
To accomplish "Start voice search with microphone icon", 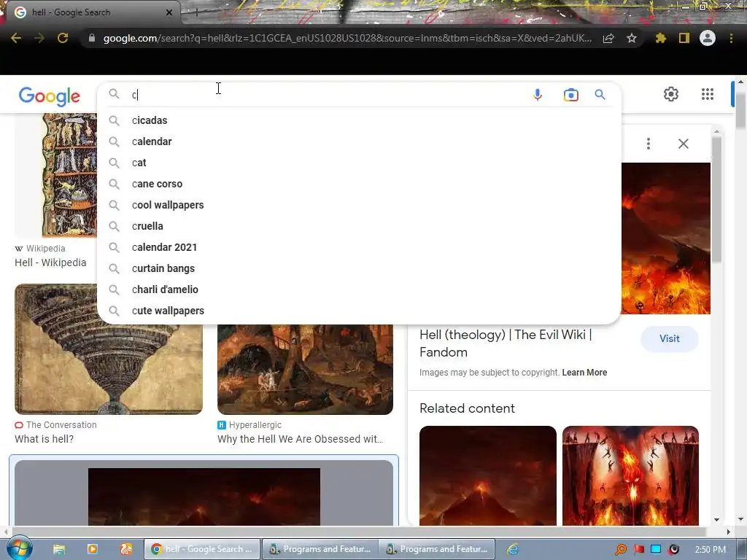I will [x=538, y=95].
